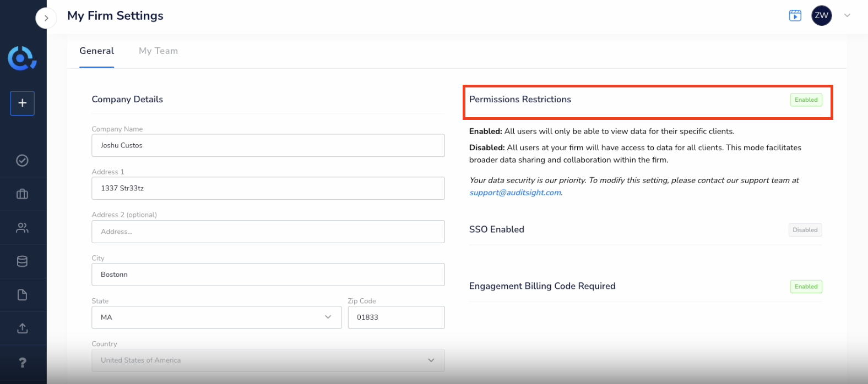
Task: Click the ZW user avatar
Action: click(x=821, y=15)
